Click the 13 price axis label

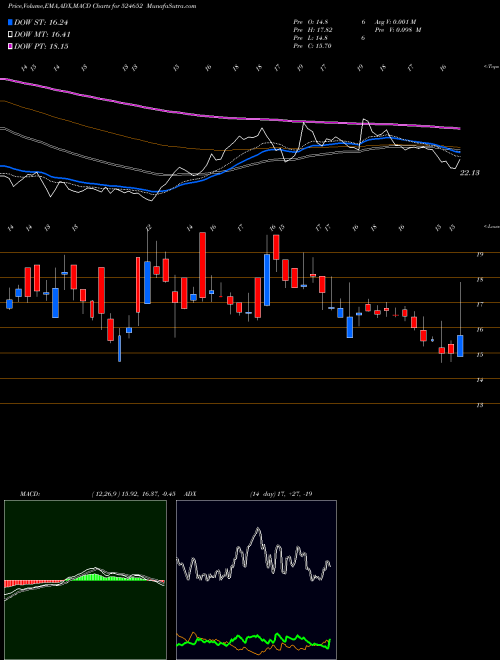point(479,405)
